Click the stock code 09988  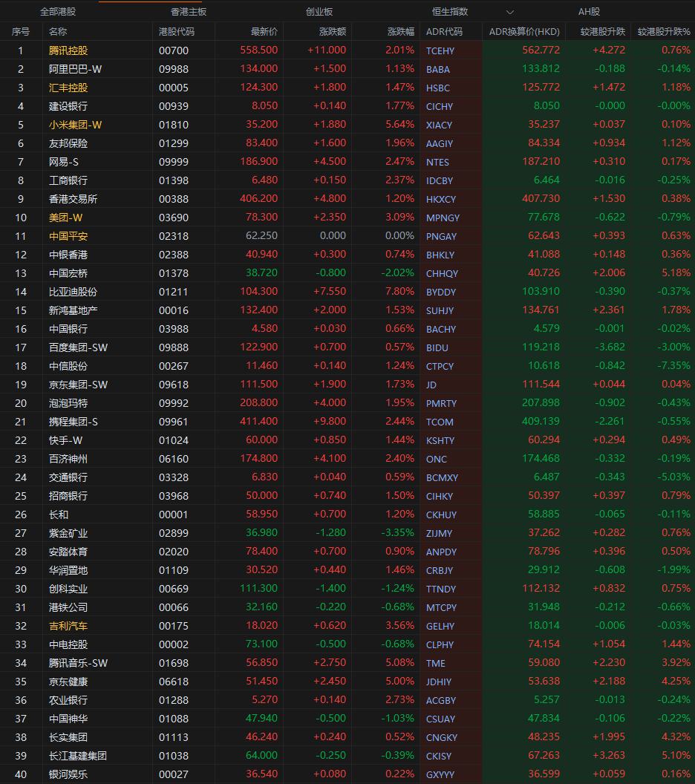pos(174,69)
